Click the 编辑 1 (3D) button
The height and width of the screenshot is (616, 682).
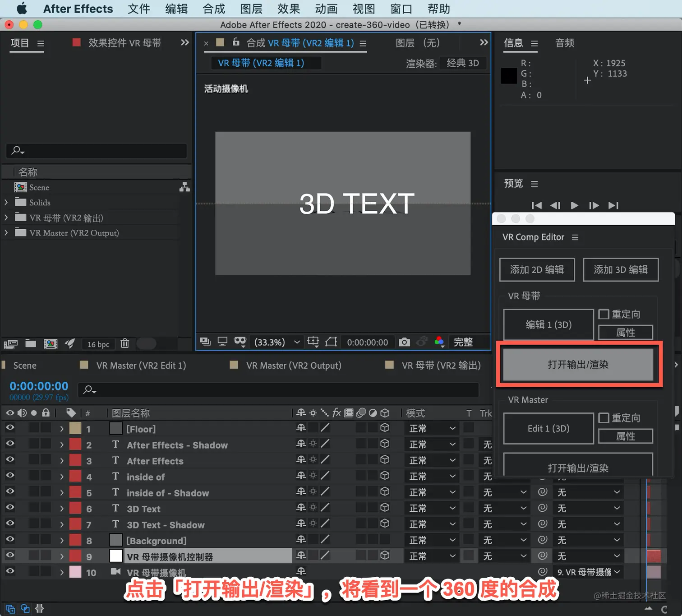click(x=548, y=324)
